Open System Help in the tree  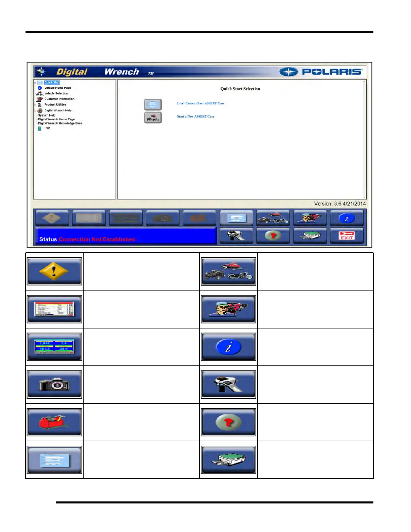(x=47, y=115)
